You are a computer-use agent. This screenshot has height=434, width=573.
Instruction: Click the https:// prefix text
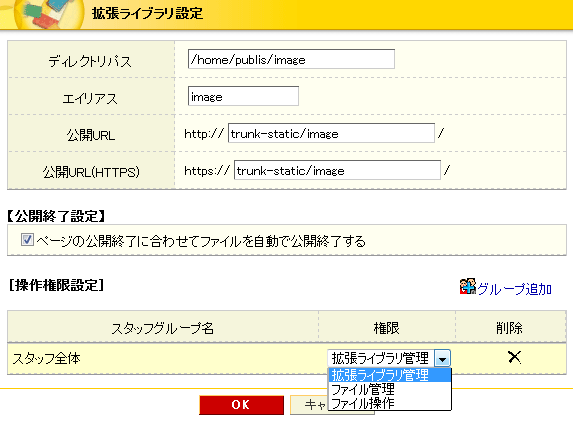tap(207, 170)
